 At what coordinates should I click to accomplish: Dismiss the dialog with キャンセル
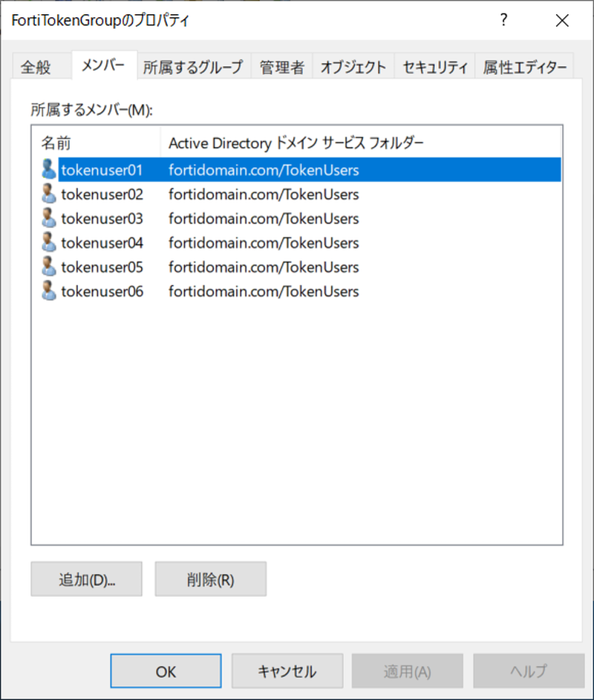[287, 670]
